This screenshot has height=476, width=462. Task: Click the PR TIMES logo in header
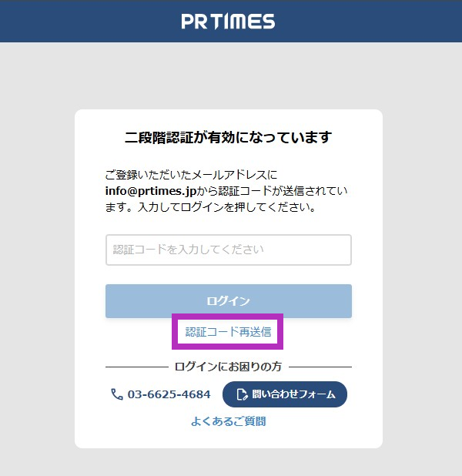pos(228,21)
